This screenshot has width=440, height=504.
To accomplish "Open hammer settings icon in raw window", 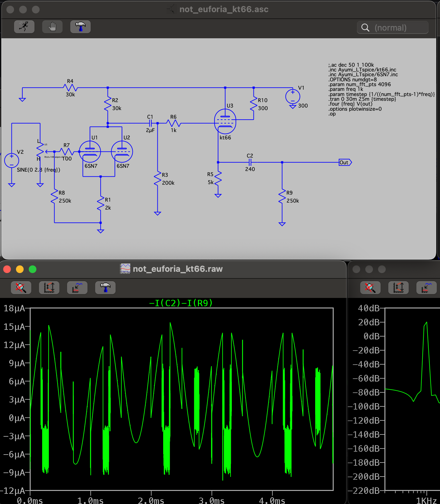I will [105, 288].
